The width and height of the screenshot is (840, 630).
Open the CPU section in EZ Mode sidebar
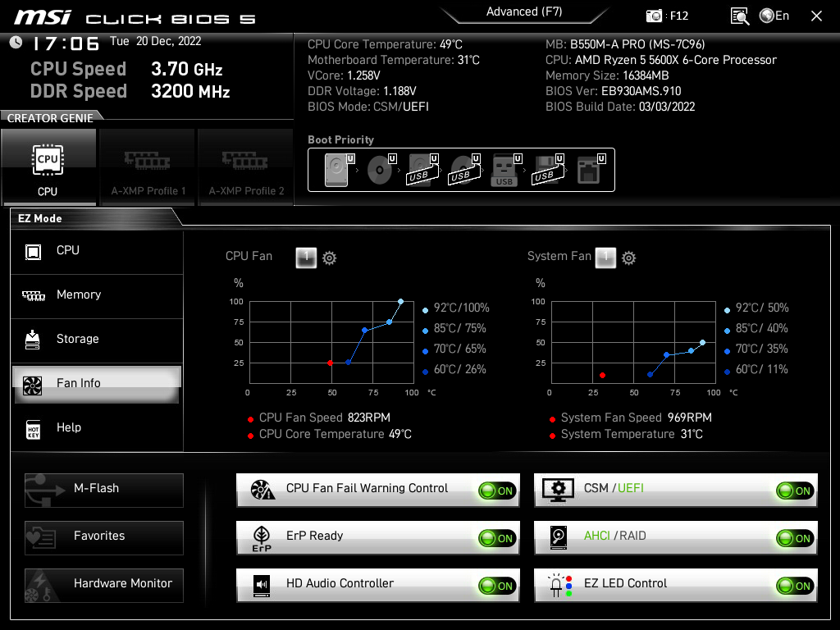coord(97,251)
